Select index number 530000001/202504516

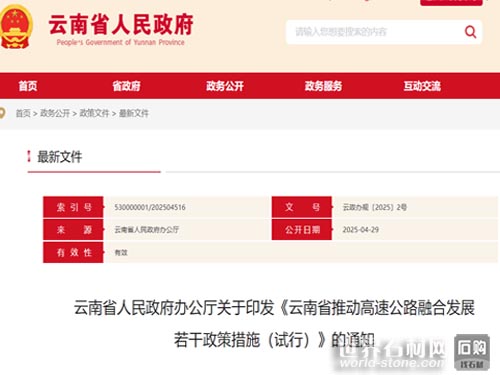point(150,207)
